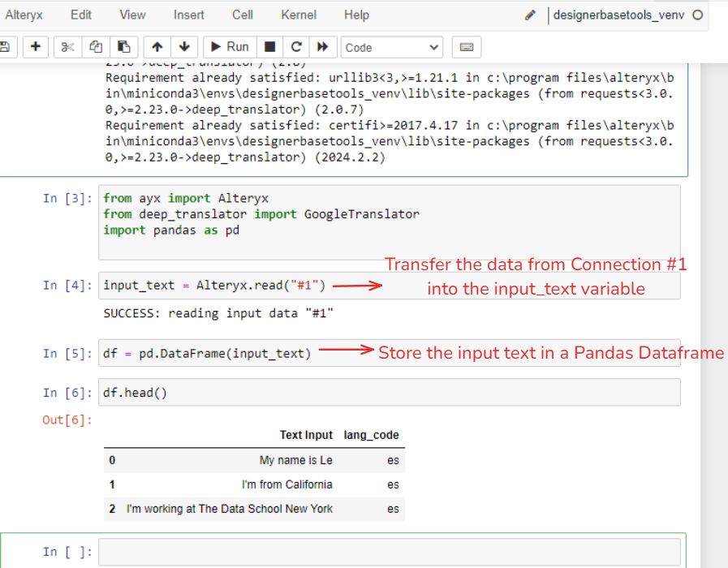Insert a cell below with the plus icon
Image resolution: width=728 pixels, height=568 pixels.
[x=35, y=47]
